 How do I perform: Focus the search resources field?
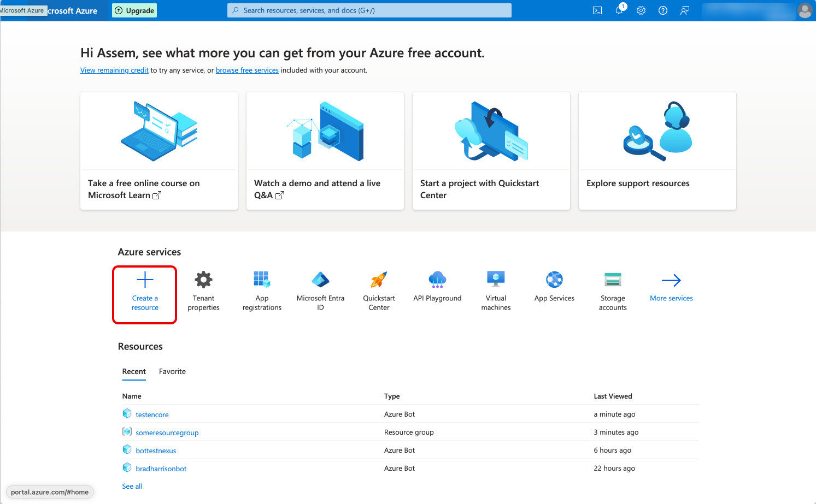369,10
